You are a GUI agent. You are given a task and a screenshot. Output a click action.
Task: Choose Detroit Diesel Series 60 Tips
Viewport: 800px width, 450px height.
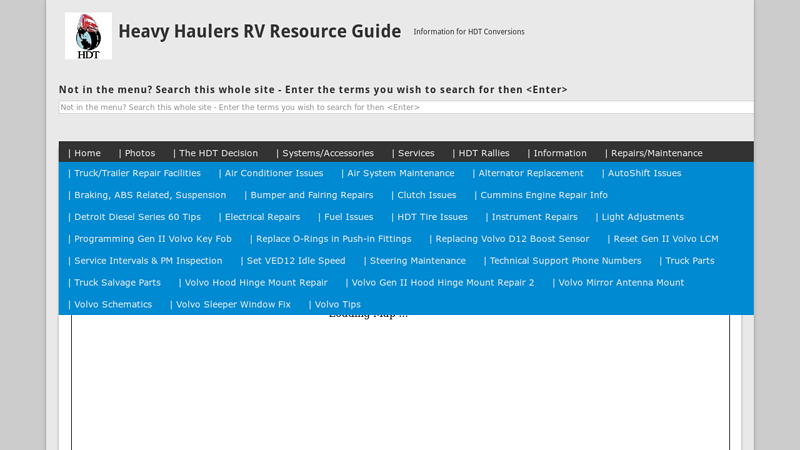tap(135, 217)
